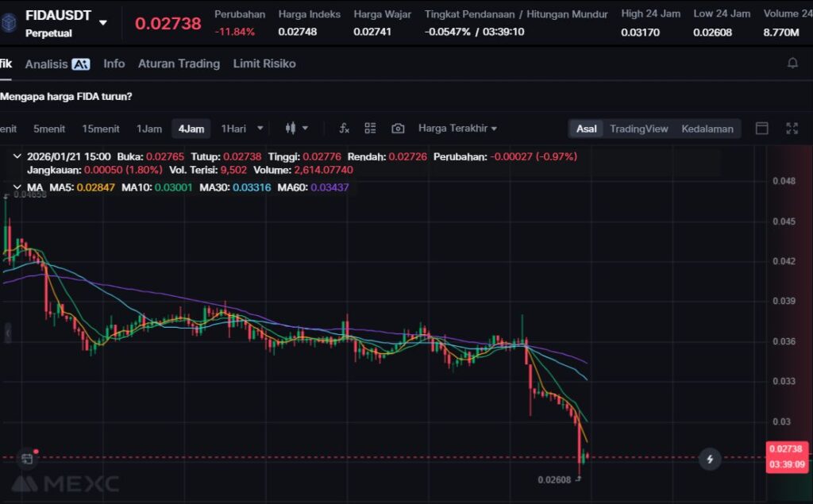813x504 pixels.
Task: Switch chart view to Kedalaman
Action: point(707,129)
